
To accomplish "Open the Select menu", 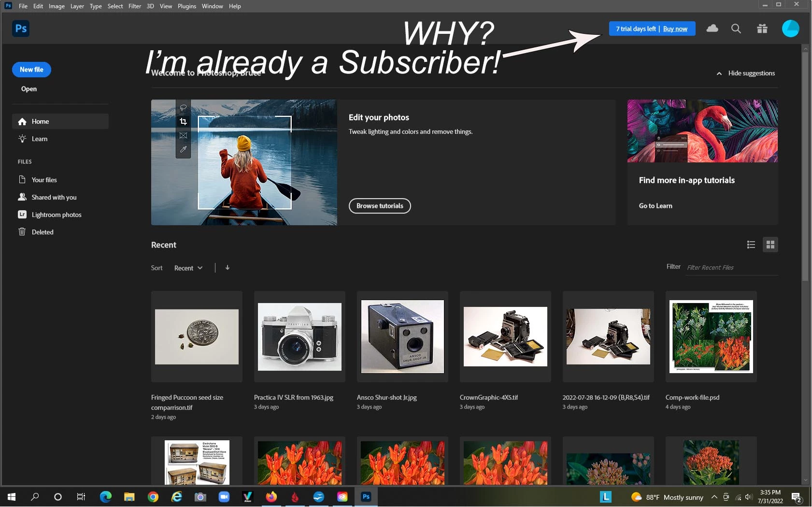I will [115, 6].
